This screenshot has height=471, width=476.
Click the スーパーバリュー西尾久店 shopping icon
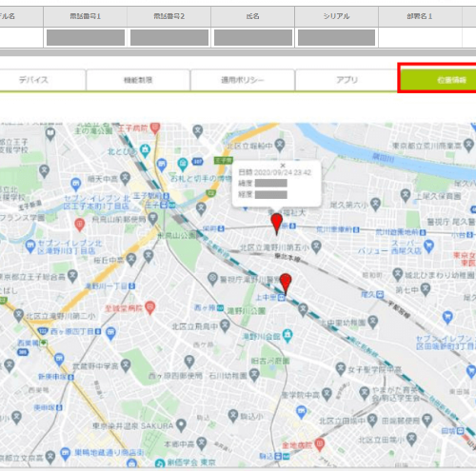click(x=428, y=246)
